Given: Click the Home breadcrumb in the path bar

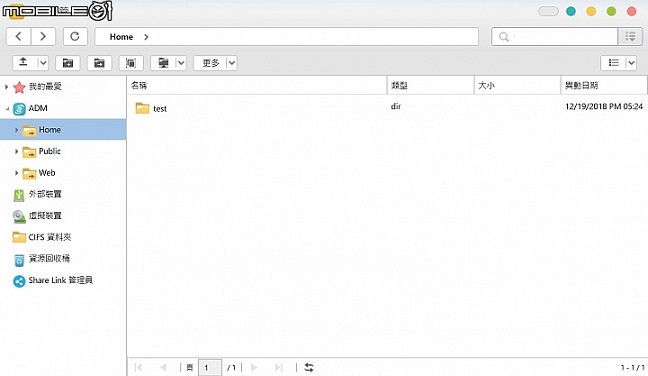Looking at the screenshot, I should 121,37.
